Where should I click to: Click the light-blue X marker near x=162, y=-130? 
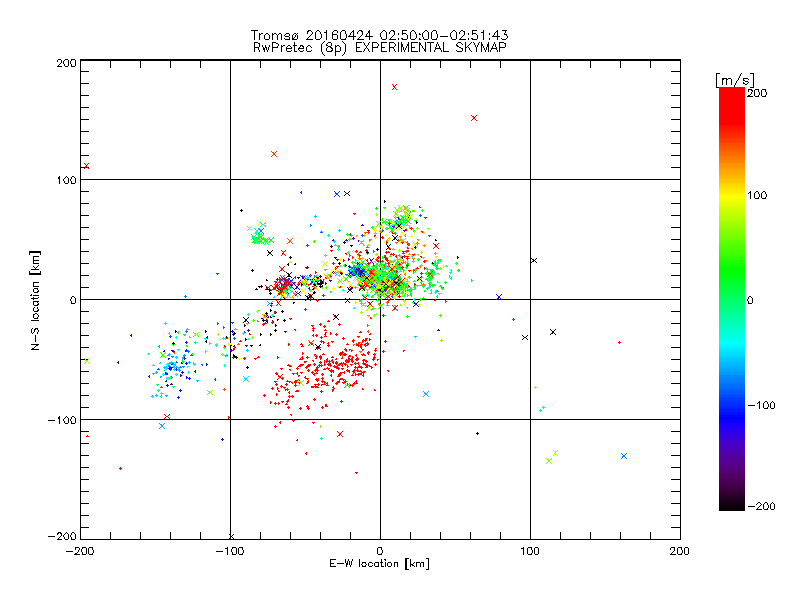[623, 456]
